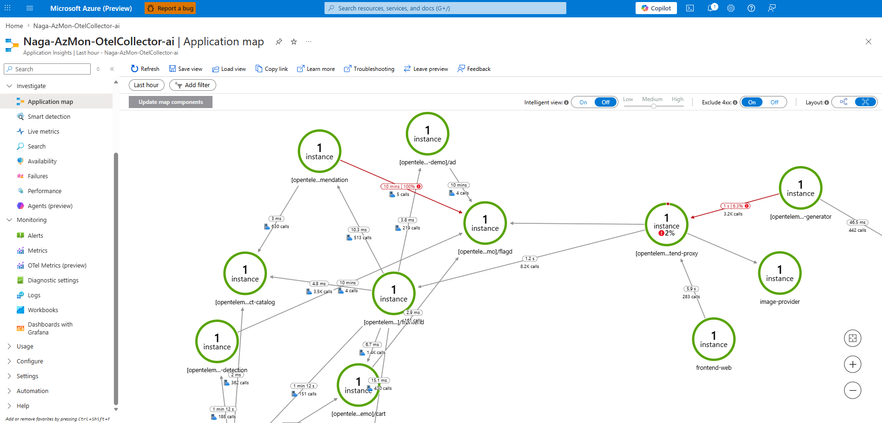Click Update map components button
This screenshot has height=423, width=882.
pos(170,102)
